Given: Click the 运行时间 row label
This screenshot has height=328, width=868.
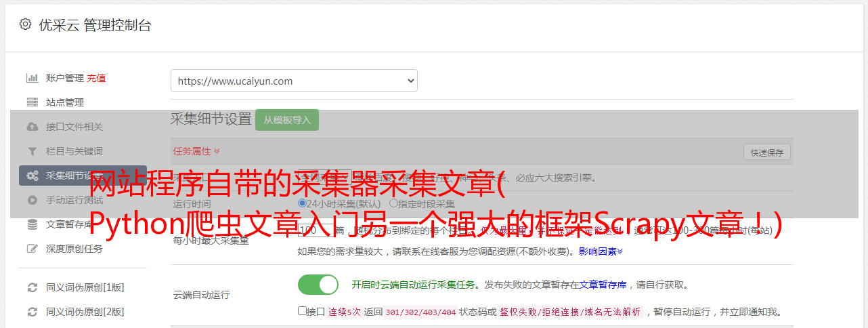Looking at the screenshot, I should (x=192, y=204).
